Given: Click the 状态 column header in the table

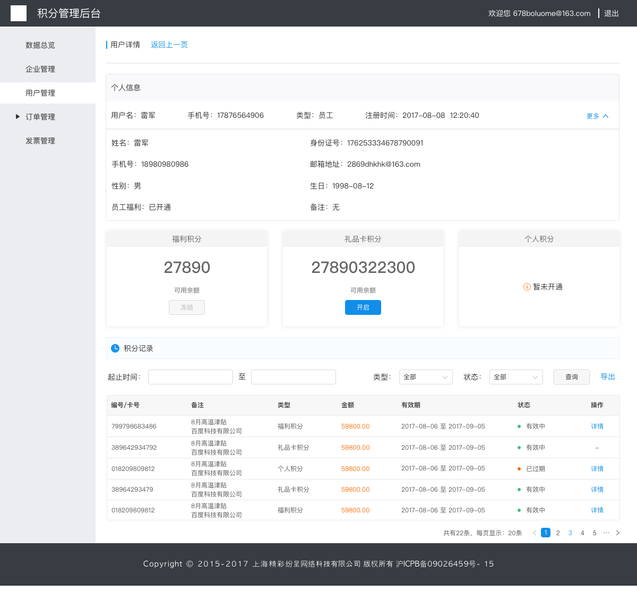Looking at the screenshot, I should tap(524, 405).
